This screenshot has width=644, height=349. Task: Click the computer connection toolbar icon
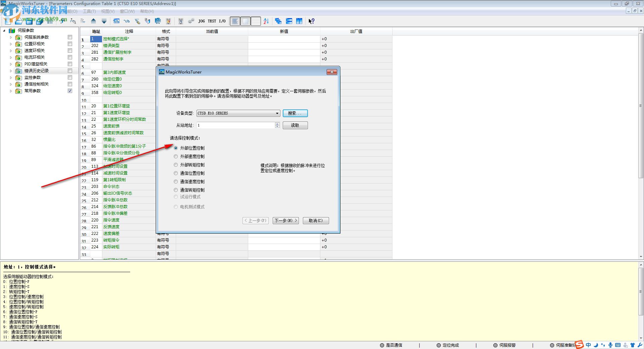pos(158,21)
